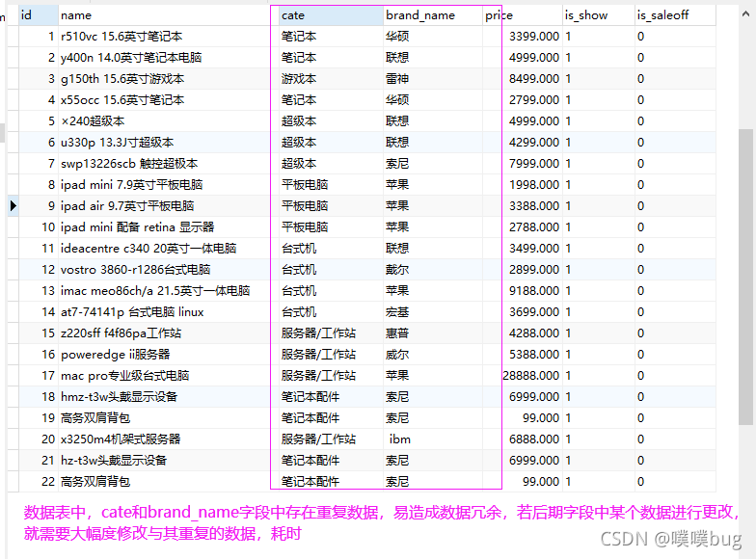Click the brand_name column header
Image resolution: width=756 pixels, height=559 pixels.
[432, 15]
